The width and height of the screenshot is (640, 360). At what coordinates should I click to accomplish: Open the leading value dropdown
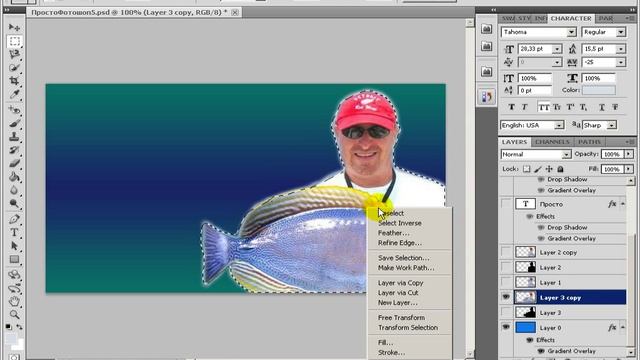tap(621, 49)
